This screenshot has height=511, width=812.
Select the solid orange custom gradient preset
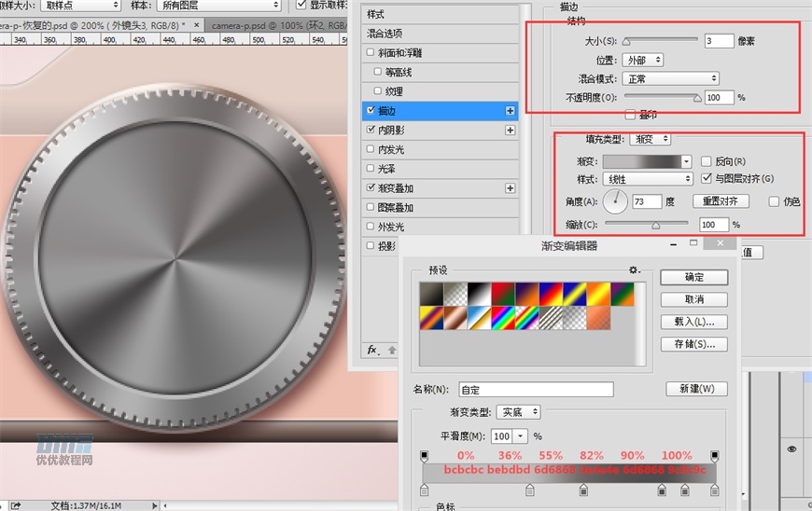(598, 318)
